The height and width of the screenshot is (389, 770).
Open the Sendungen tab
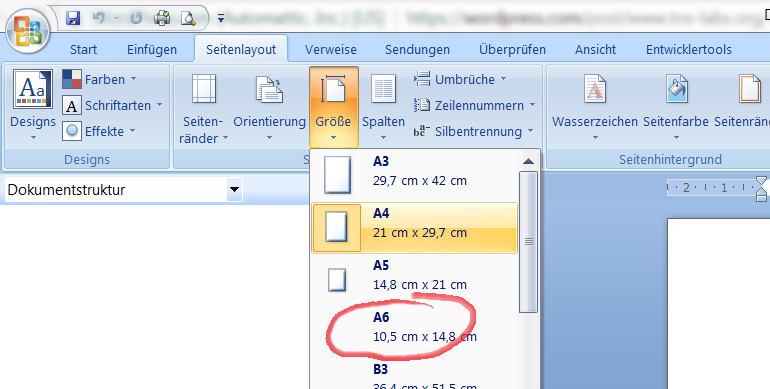[x=417, y=50]
